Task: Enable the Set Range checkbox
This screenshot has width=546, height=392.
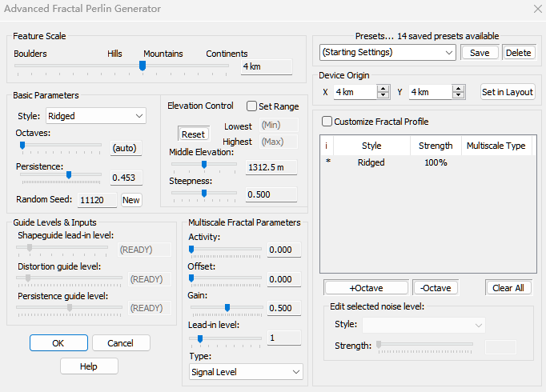Action: click(x=252, y=106)
